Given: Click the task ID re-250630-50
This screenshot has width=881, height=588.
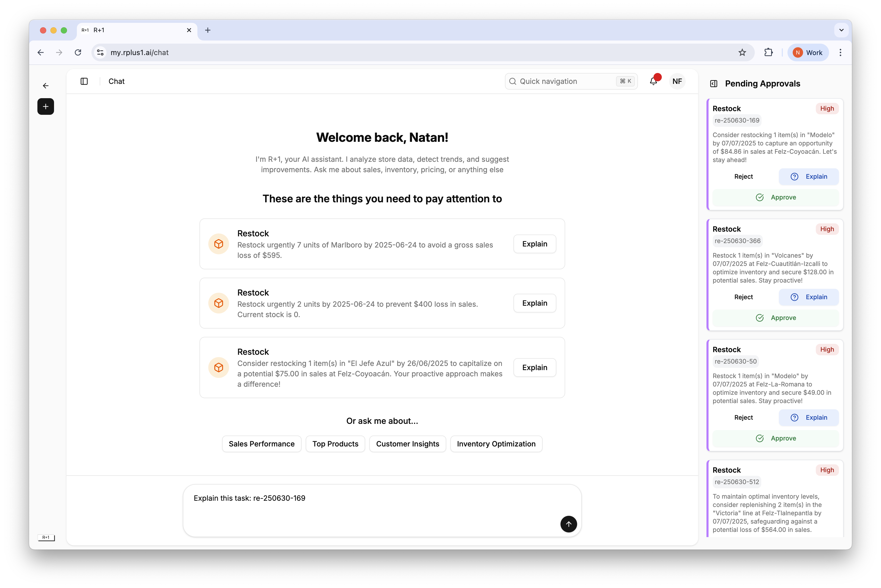Looking at the screenshot, I should point(736,361).
